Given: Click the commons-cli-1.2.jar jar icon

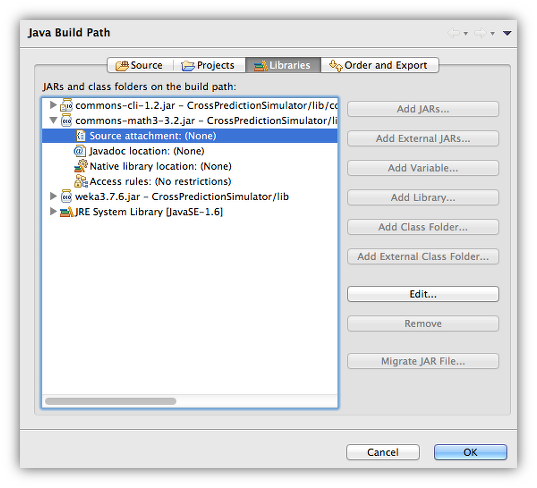Looking at the screenshot, I should coord(66,105).
